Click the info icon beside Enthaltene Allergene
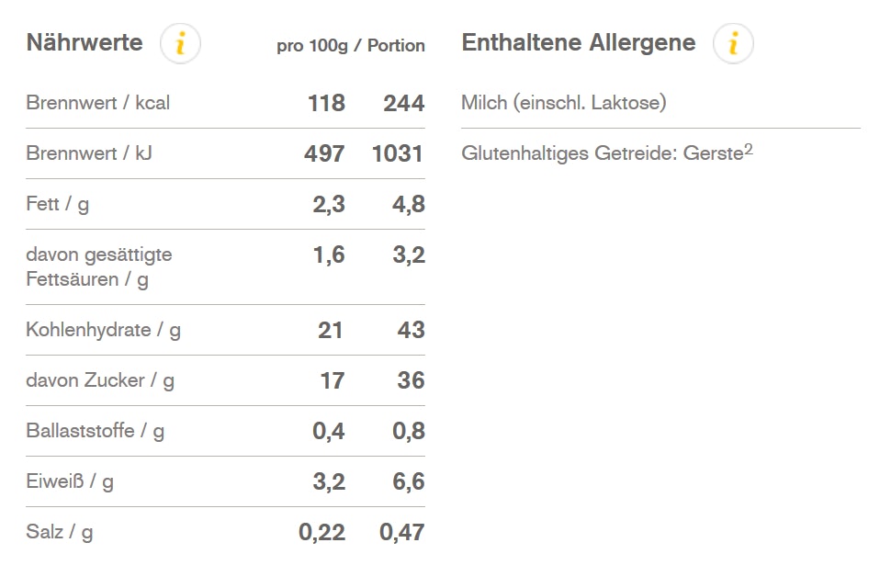This screenshot has width=891, height=588. tap(733, 44)
